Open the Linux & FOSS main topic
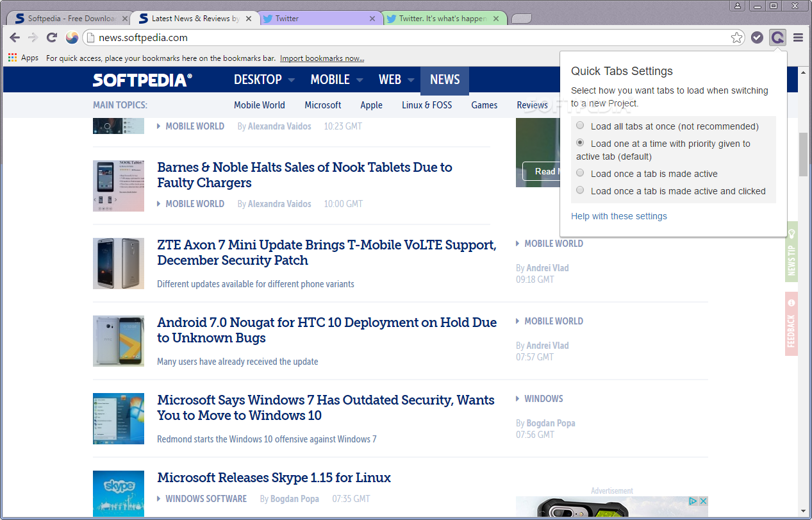The image size is (812, 520). coord(427,105)
